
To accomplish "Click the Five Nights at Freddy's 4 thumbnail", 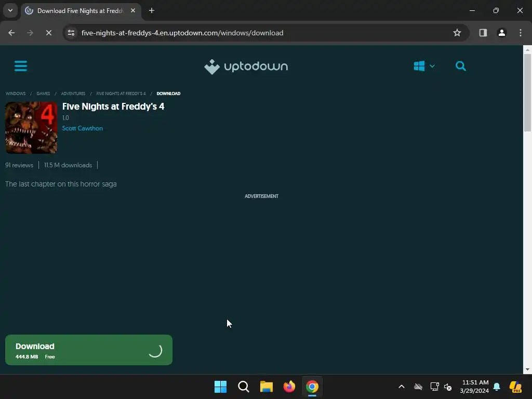I will [31, 128].
